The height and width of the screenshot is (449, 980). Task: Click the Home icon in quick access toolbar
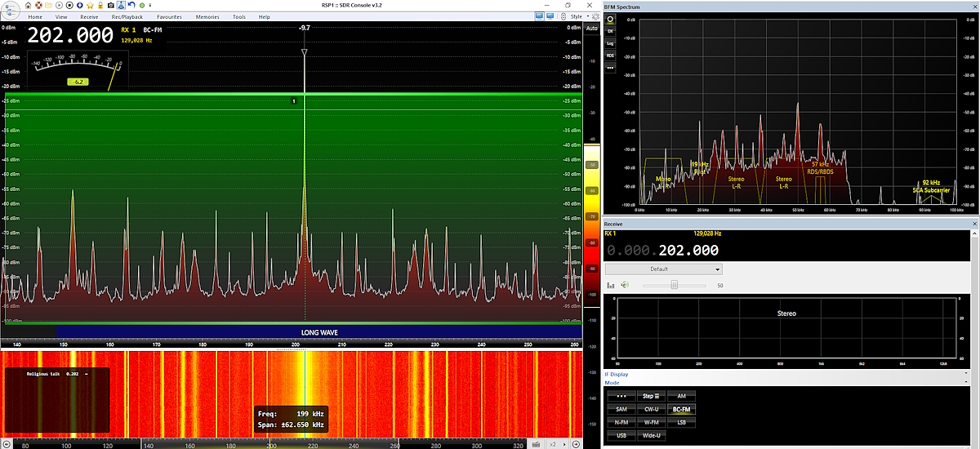[26, 5]
